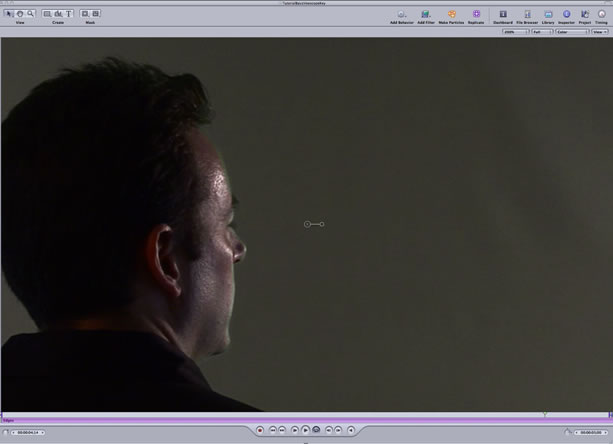Open the Full resolution dropdown
The image size is (613, 444).
[543, 32]
